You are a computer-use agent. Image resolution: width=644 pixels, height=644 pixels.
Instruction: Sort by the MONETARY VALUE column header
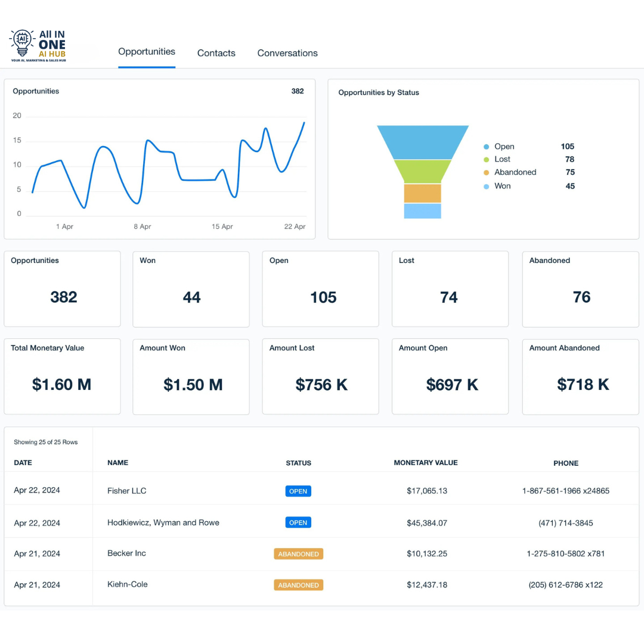tap(426, 463)
